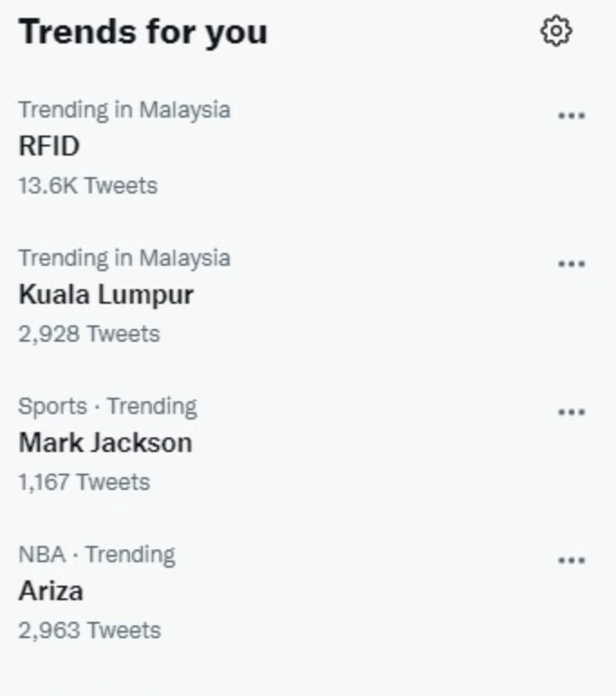The image size is (616, 696).
Task: Open more options for RFID trend
Action: coord(571,116)
